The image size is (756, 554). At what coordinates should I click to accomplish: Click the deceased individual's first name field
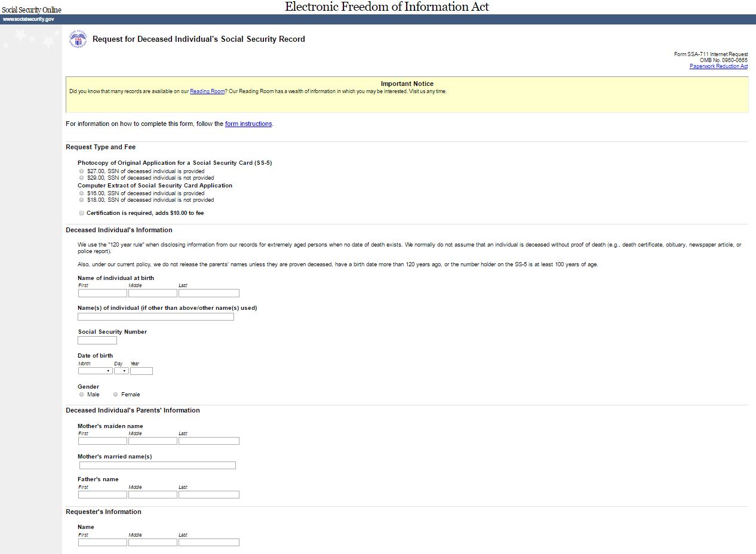coord(103,293)
